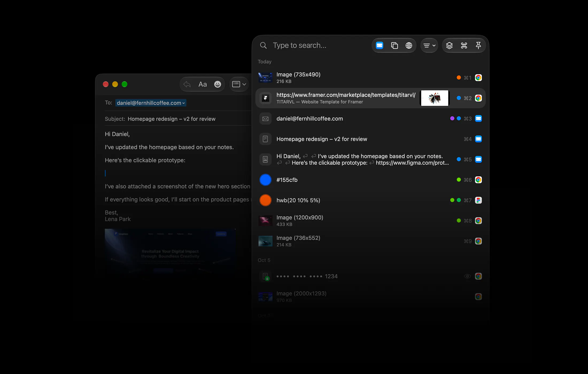
Task: Click reply arrow in Mail compose toolbar
Action: click(x=187, y=84)
